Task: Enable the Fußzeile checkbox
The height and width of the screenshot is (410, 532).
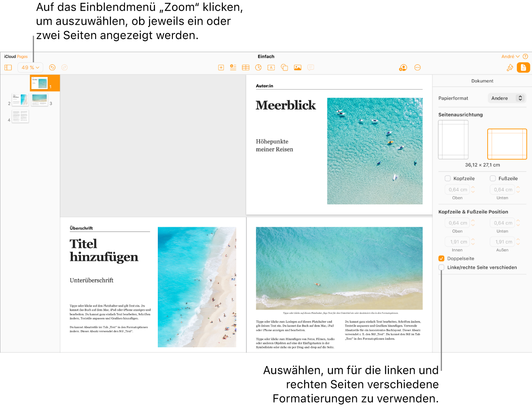Action: click(493, 178)
